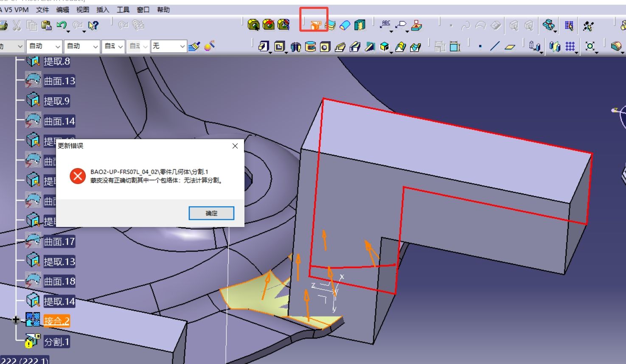Click the Cut scissors icon
Screen dimensions: 626x364
pyautogui.click(x=17, y=25)
